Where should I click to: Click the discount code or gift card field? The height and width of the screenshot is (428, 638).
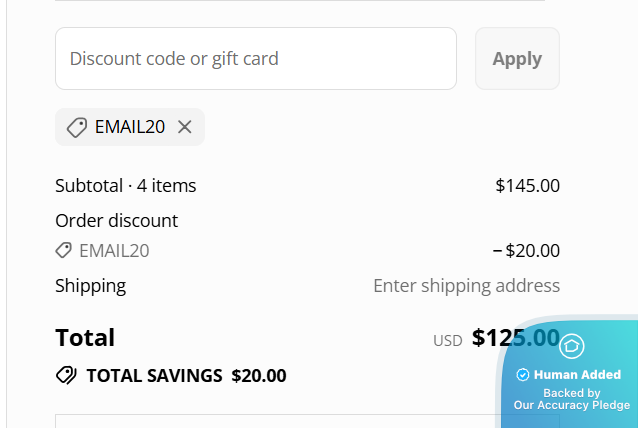(x=255, y=58)
